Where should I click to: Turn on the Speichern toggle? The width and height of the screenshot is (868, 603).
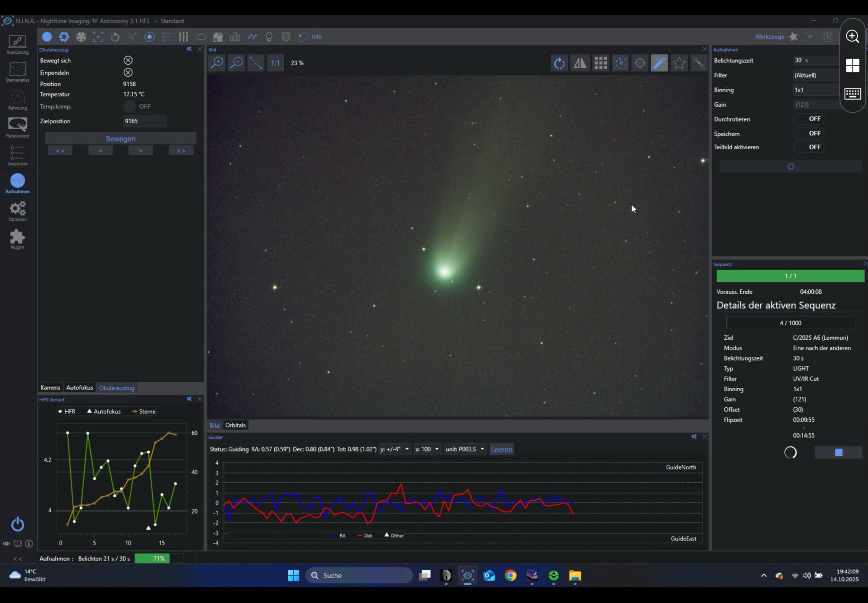pyautogui.click(x=808, y=134)
